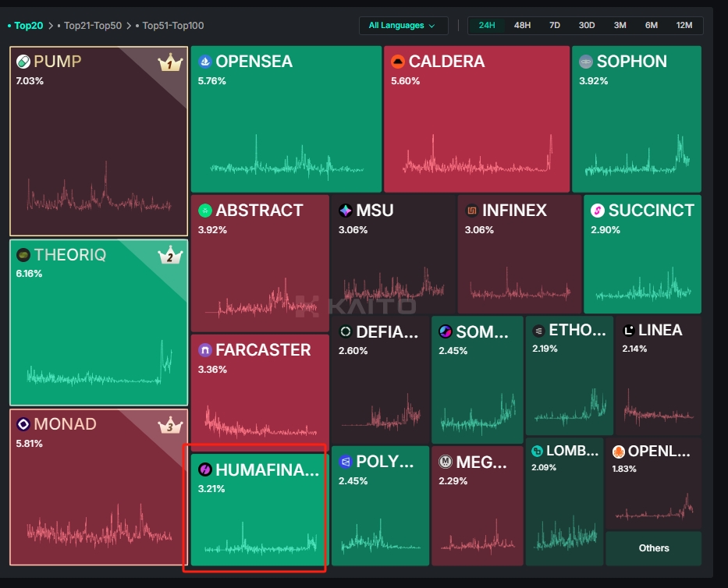Click the Linea logo icon
This screenshot has width=728, height=588.
629,331
